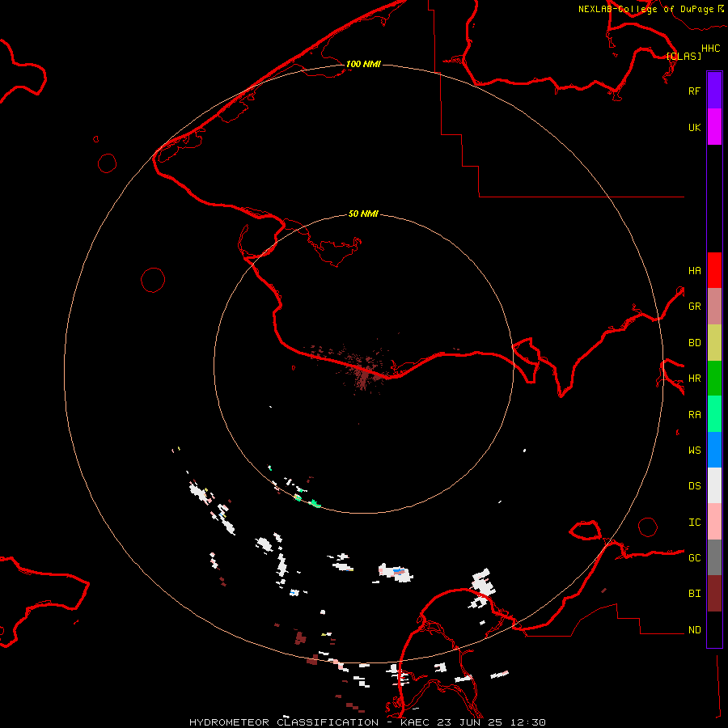This screenshot has width=728, height=728.
Task: Click the GR legend label
Action: 694,307
